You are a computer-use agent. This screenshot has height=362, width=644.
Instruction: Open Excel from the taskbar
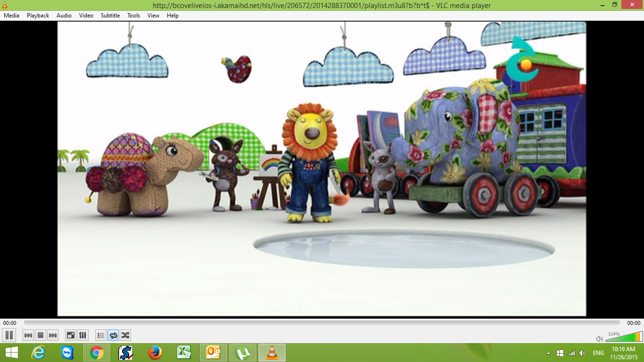[x=184, y=353]
